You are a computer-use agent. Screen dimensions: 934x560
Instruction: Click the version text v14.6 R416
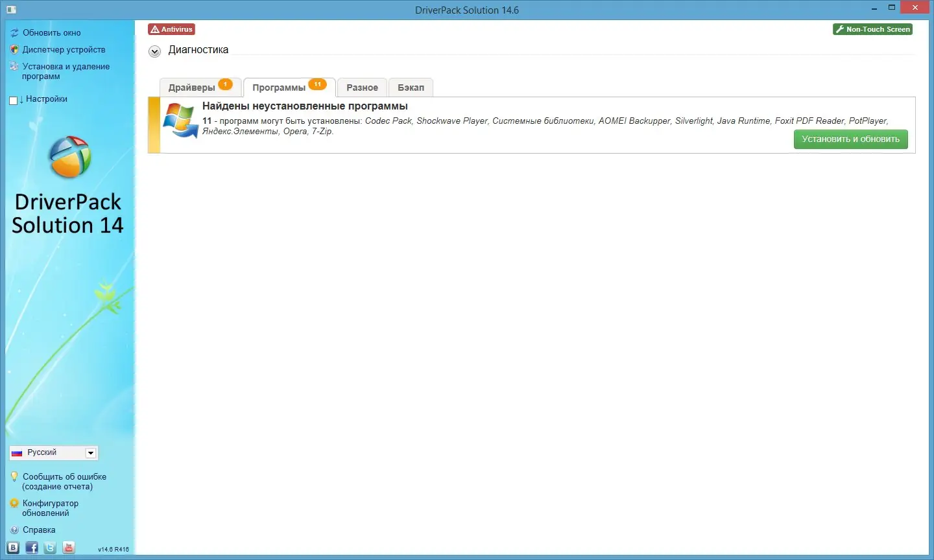pos(114,550)
